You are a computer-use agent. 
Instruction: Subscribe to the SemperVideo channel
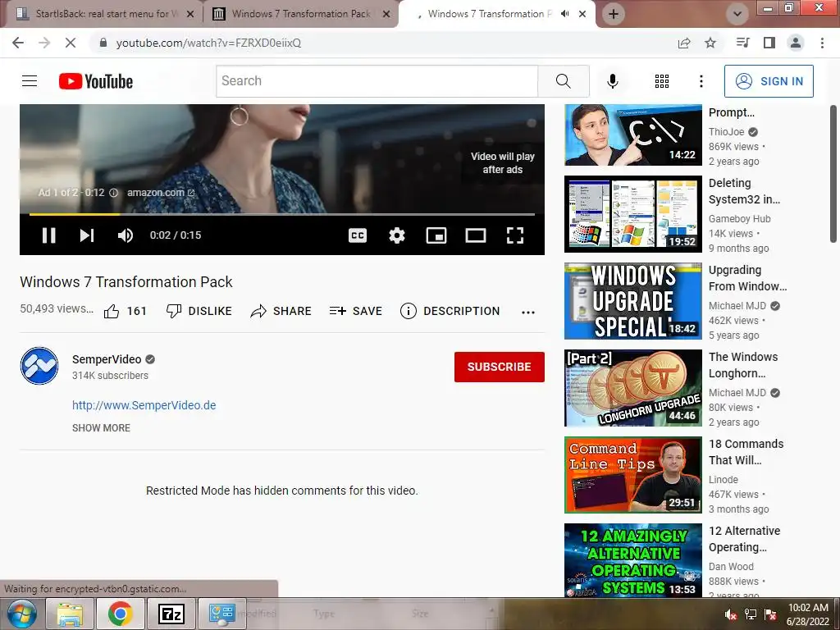[x=500, y=367]
